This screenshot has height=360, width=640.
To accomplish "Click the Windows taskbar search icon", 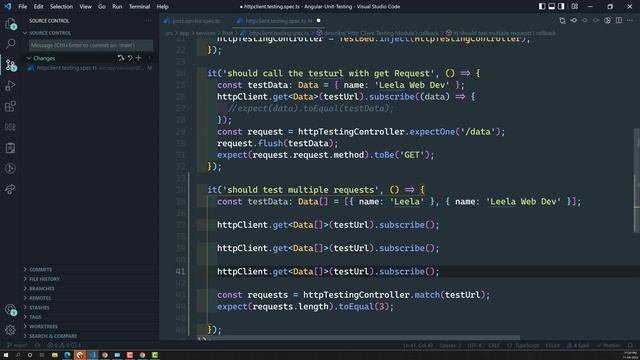I will click(18, 355).
